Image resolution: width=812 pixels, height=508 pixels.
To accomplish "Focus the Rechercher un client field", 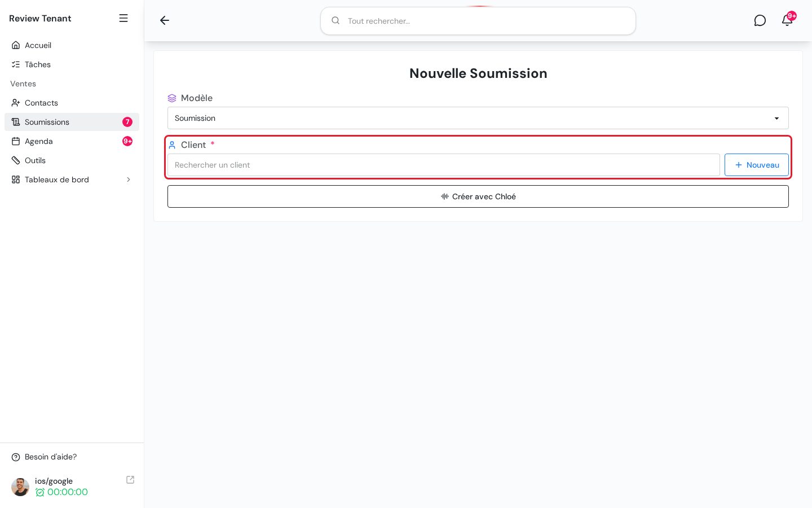I will (x=444, y=165).
